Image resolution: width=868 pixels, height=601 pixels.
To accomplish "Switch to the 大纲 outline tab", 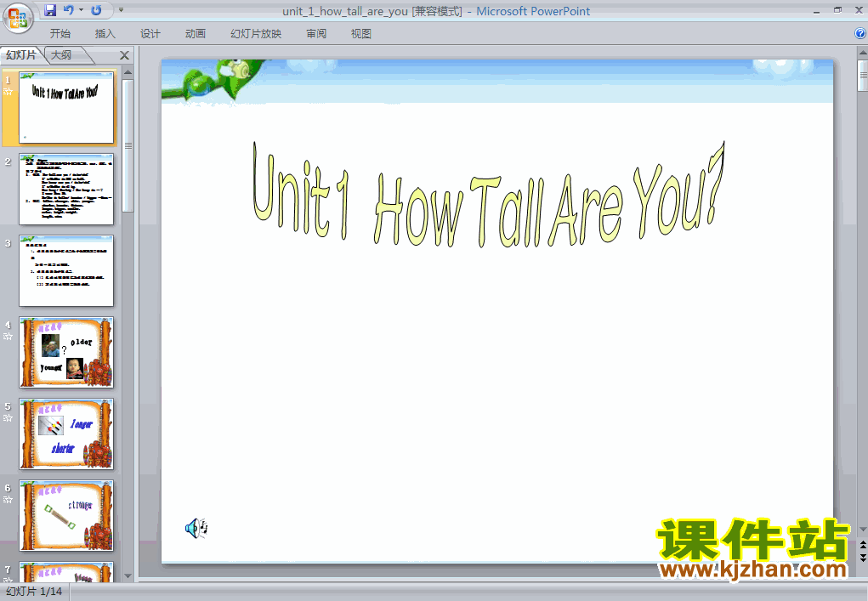I will tap(61, 54).
